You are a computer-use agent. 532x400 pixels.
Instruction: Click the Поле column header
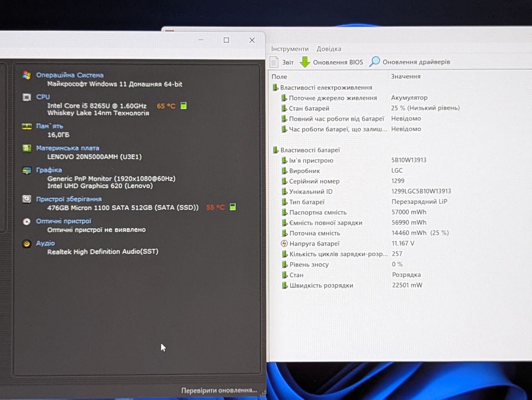point(279,76)
